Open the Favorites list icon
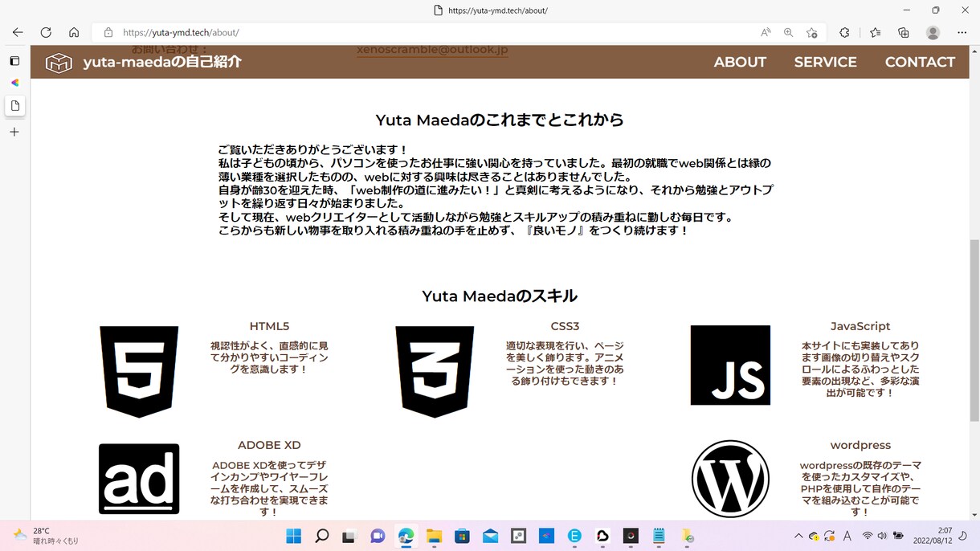The height and width of the screenshot is (551, 980). click(x=875, y=33)
